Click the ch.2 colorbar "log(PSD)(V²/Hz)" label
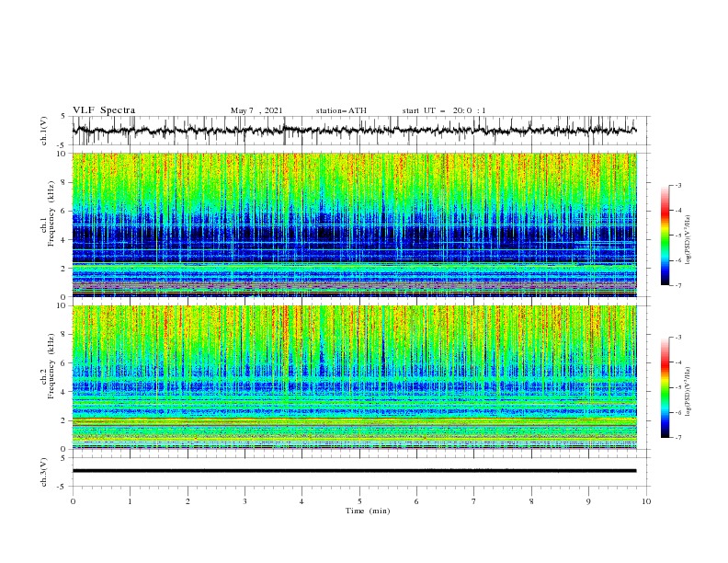Screen dimensions: 728x563 [688, 391]
